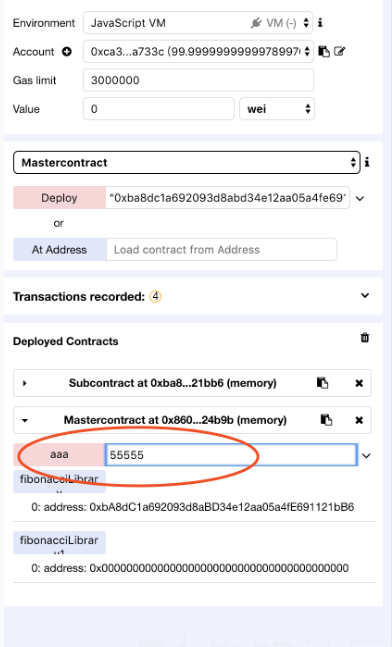Image resolution: width=392 pixels, height=647 pixels.
Task: Focus the Load contract from Address field
Action: pyautogui.click(x=221, y=250)
